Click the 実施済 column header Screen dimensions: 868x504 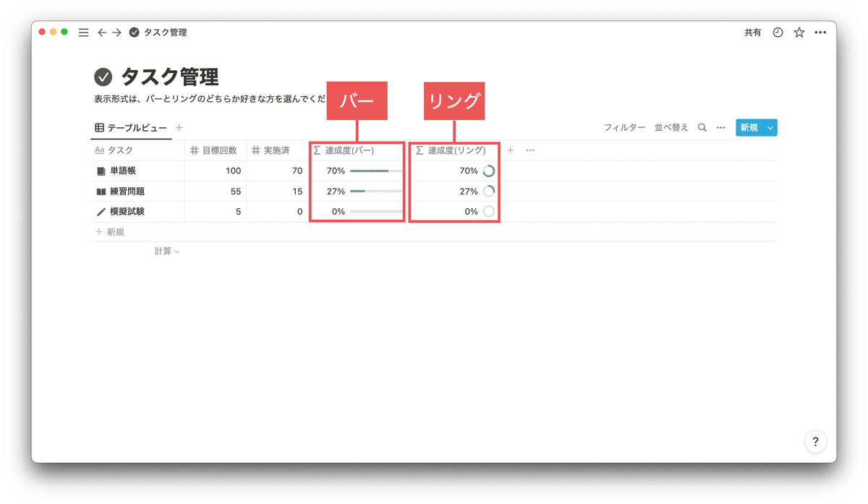[x=277, y=150]
